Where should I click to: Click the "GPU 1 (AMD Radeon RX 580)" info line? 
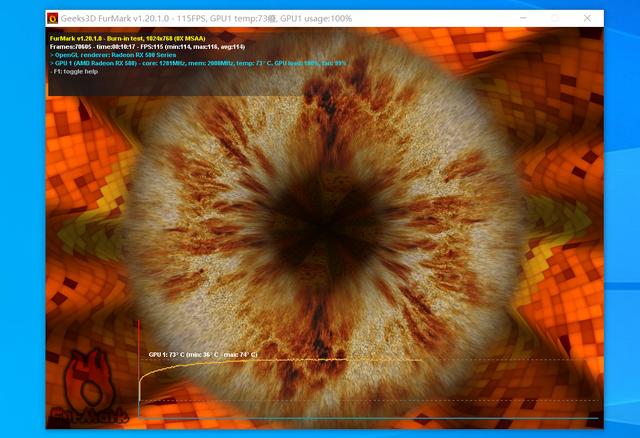(198, 63)
